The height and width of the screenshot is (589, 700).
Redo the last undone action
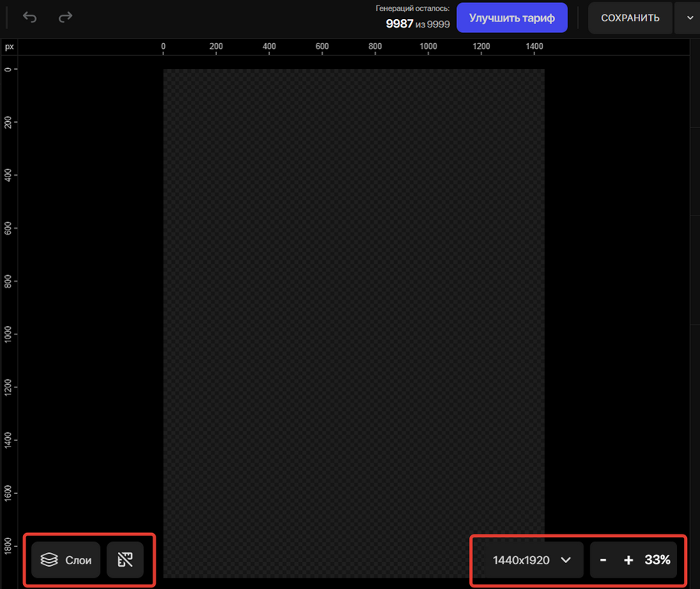click(65, 18)
